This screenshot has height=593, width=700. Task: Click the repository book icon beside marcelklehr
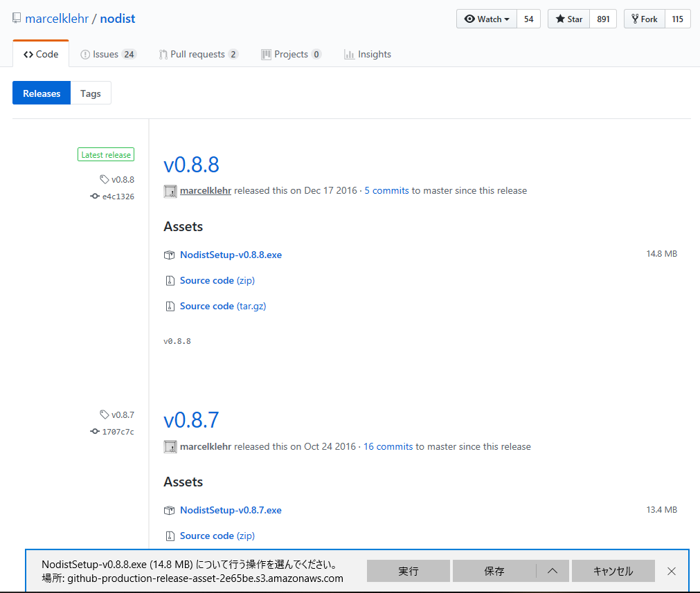(x=17, y=18)
